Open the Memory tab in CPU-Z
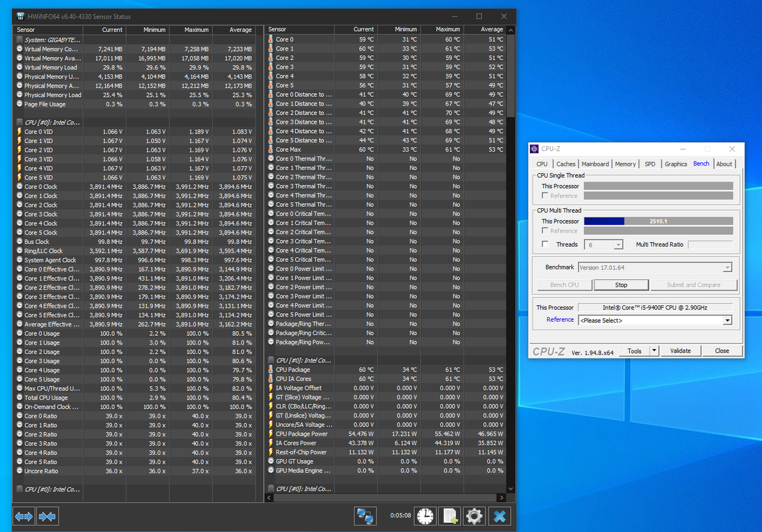The height and width of the screenshot is (532, 762). pyautogui.click(x=625, y=164)
